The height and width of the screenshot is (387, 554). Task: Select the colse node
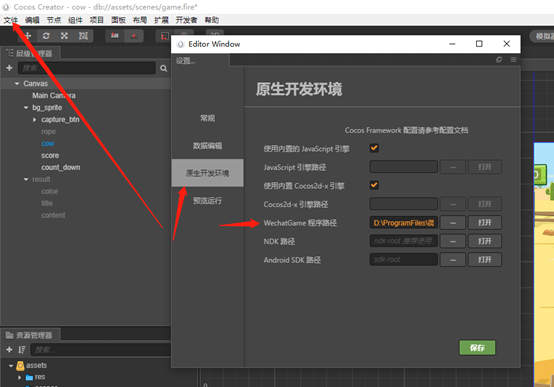point(50,191)
